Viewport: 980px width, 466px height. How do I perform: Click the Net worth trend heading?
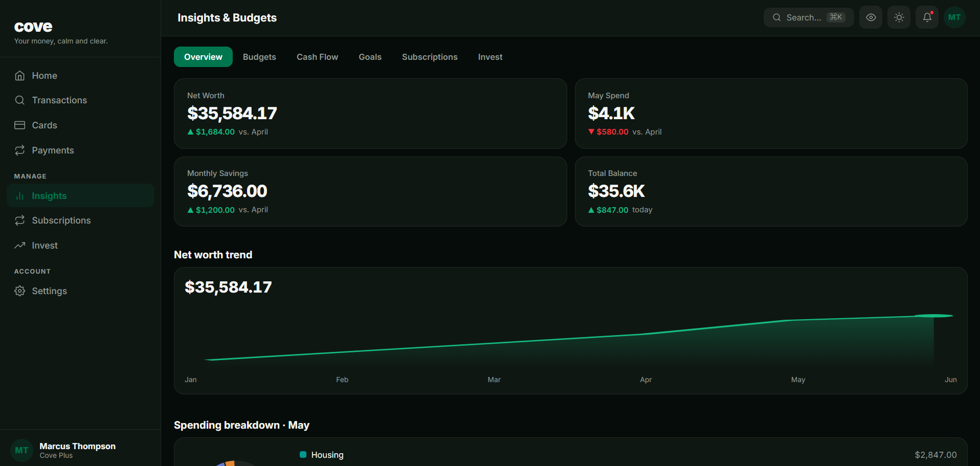point(213,255)
